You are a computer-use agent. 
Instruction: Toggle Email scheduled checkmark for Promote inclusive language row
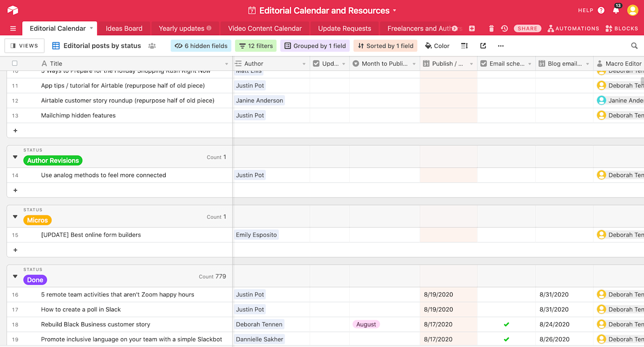(x=506, y=339)
